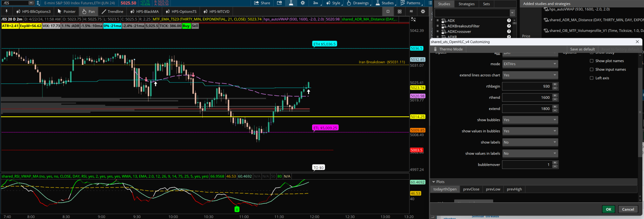
Task: Select the prevClose plot tab
Action: (x=471, y=189)
